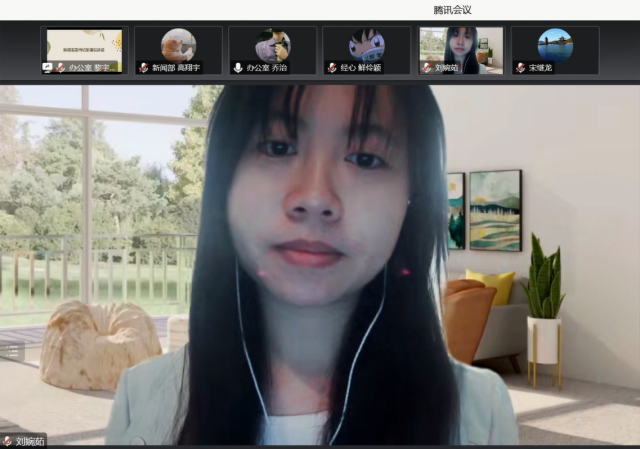Click the name label 宋继龙
Image resolution: width=640 pixels, height=449 pixels.
tap(541, 68)
